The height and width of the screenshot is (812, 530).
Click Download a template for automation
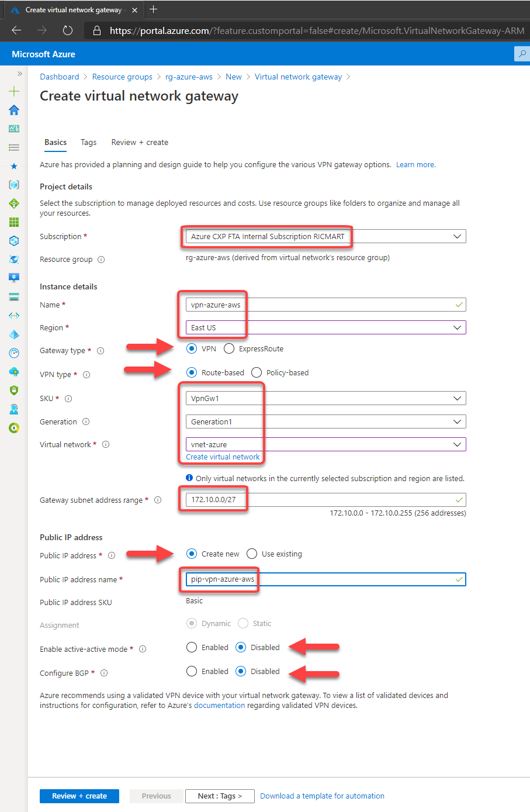[x=322, y=796]
